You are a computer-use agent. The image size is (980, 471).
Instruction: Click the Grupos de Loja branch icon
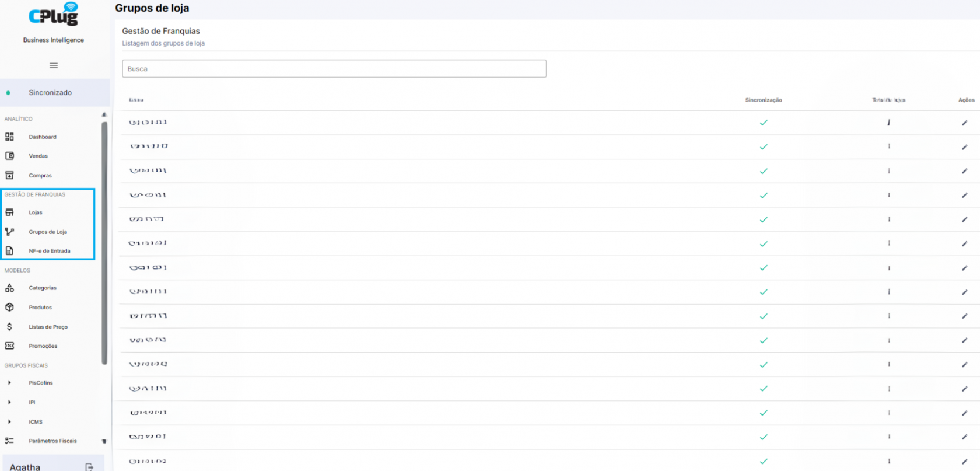pyautogui.click(x=9, y=232)
